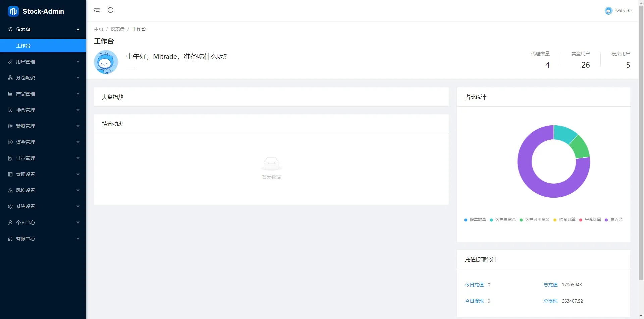Collapse the 仪表盘 menu arrow
Viewport: 644px width, 319px height.
pos(78,29)
